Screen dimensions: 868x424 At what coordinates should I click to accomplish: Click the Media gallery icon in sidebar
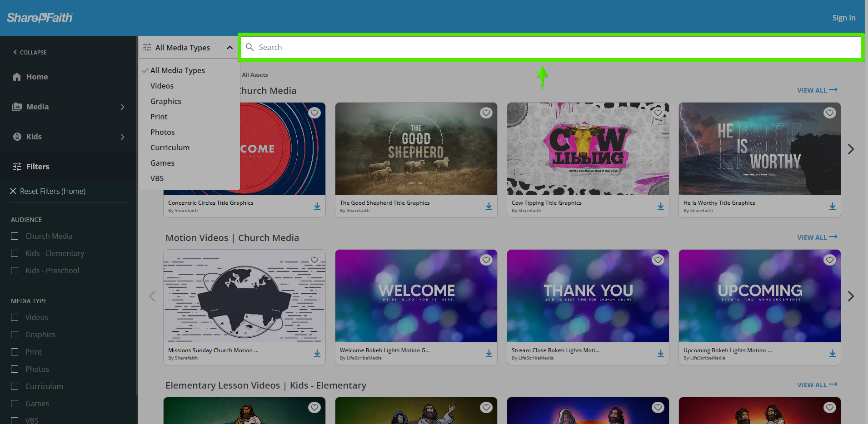(17, 107)
